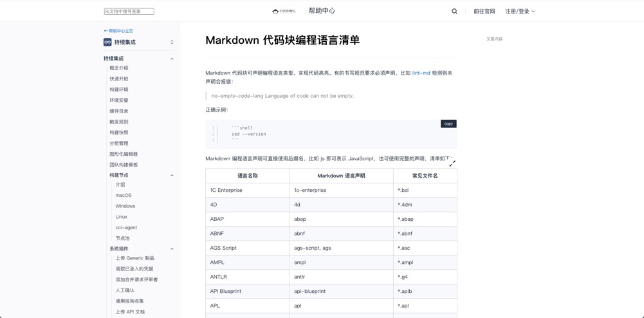Return via 帮助中心主页 back link
Viewport: 644px width, 318px height.
[x=118, y=31]
